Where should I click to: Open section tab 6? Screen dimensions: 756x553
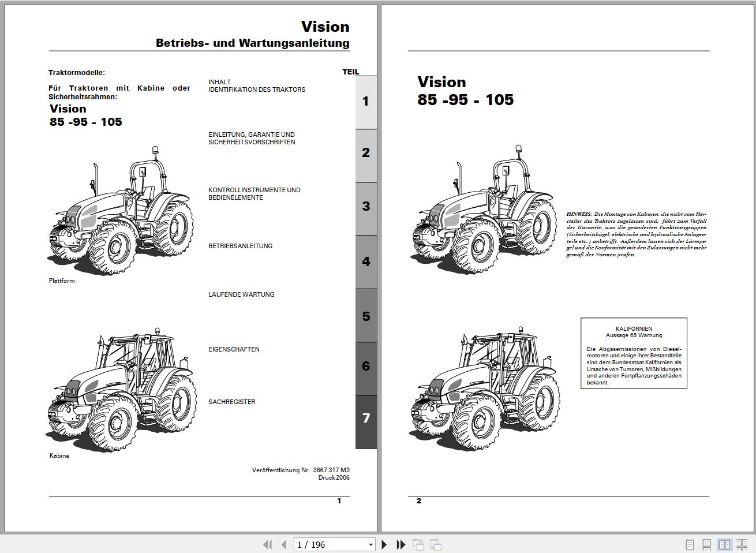pos(366,368)
